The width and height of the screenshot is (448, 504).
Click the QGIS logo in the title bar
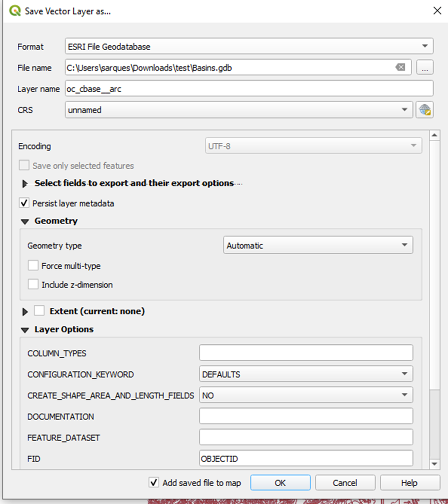15,11
